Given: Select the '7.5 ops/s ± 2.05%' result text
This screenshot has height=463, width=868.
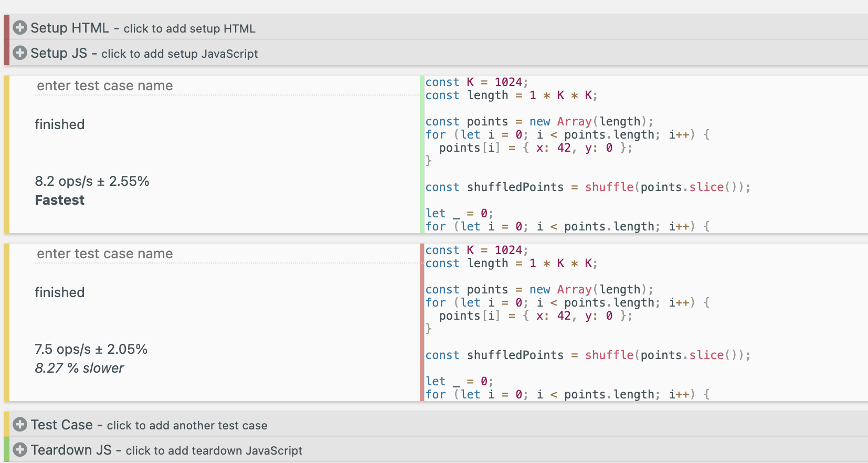Looking at the screenshot, I should pyautogui.click(x=91, y=349).
